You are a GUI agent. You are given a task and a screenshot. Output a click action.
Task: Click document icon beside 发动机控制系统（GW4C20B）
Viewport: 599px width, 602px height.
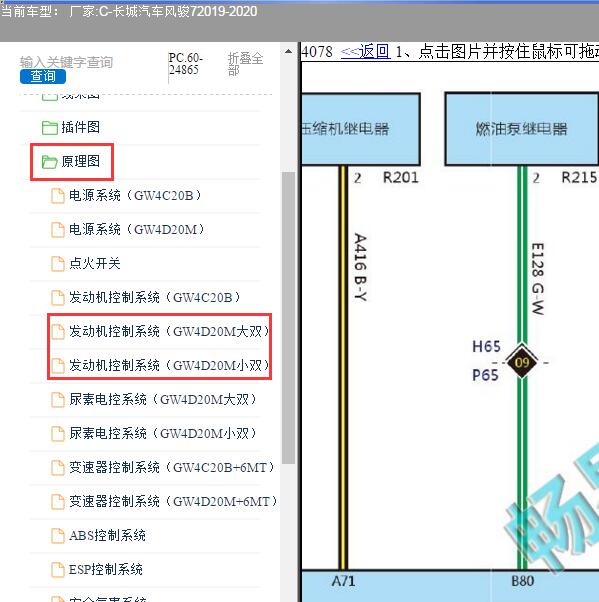[x=58, y=298]
